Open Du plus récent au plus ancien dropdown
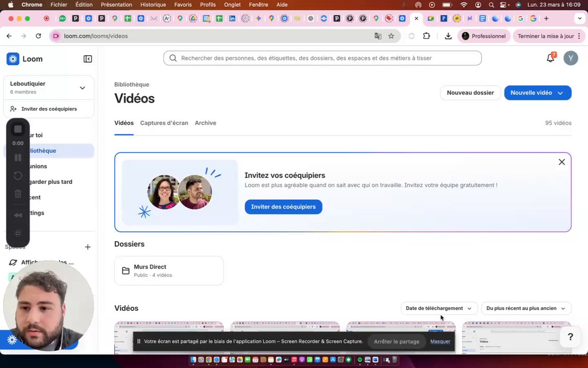588x368 pixels. point(526,308)
